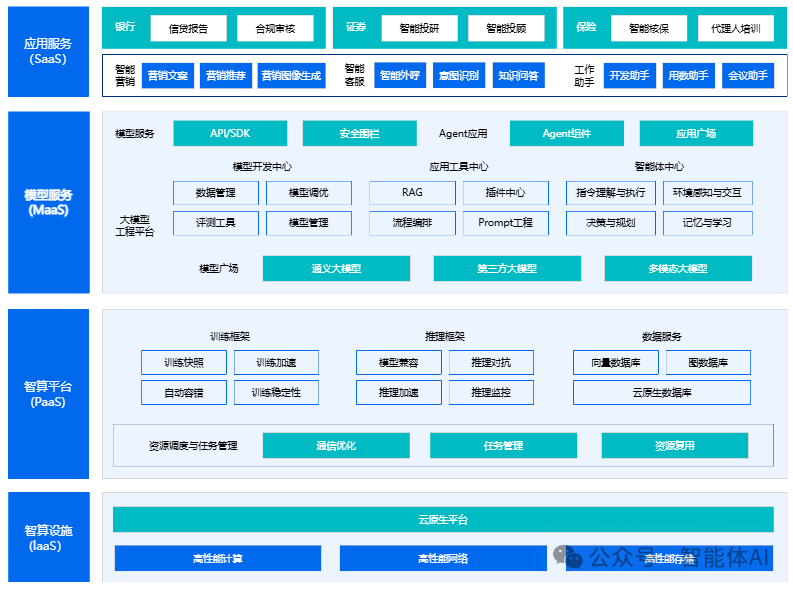Click the 会议助手 box
The height and width of the screenshot is (589, 793).
(748, 75)
